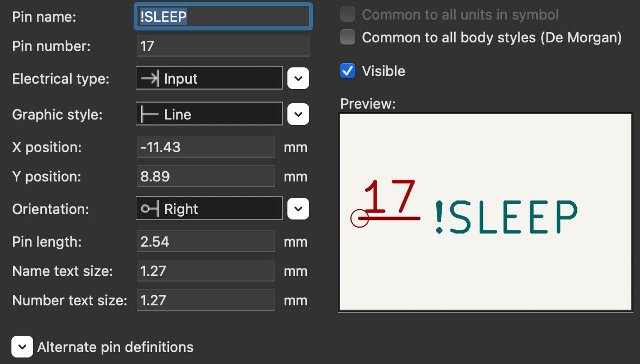Click the Pin number field
The image size is (640, 364).
[x=223, y=46]
